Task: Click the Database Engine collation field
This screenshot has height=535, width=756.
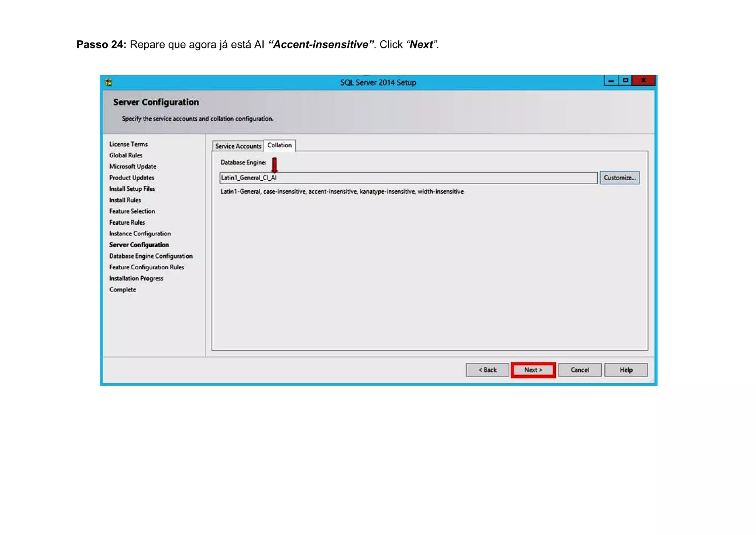Action: pos(408,178)
